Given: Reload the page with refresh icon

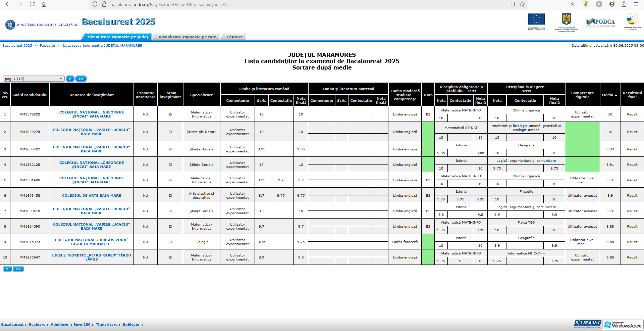Looking at the screenshot, I should tap(32, 4).
